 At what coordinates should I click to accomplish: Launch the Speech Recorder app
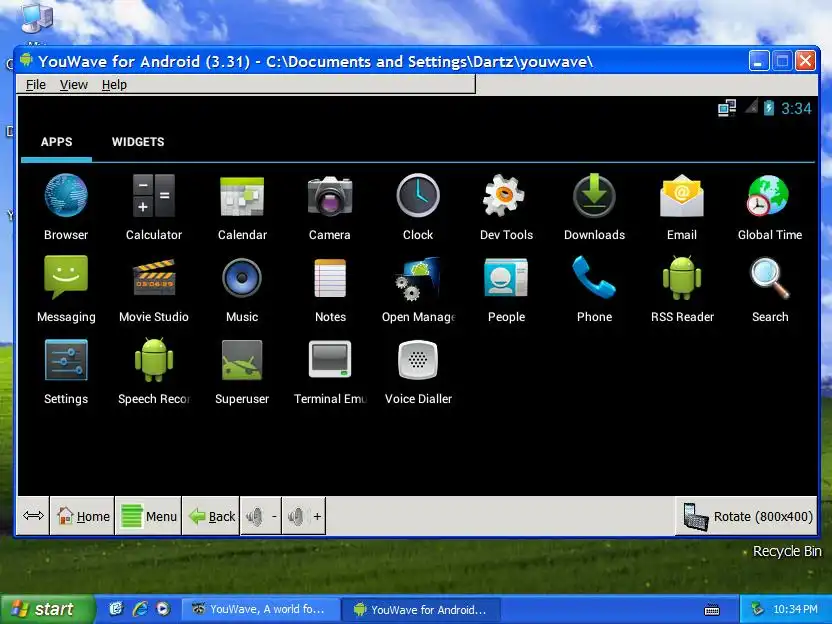154,371
